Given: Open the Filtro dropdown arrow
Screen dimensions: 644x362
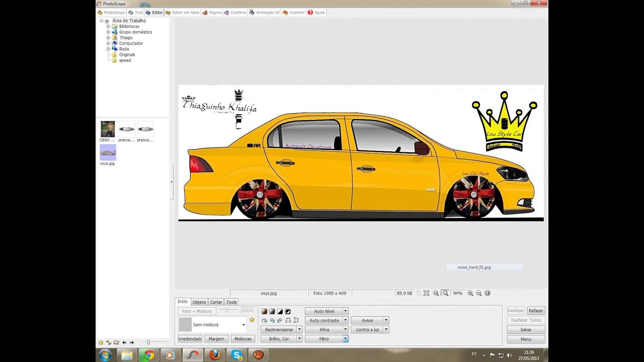Looking at the screenshot, I should click(x=346, y=339).
